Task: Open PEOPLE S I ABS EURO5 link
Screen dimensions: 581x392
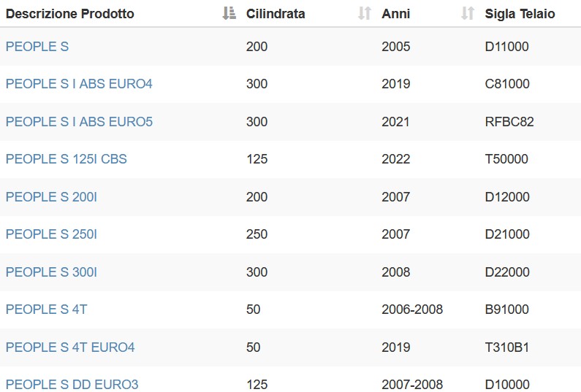Action: [x=79, y=122]
